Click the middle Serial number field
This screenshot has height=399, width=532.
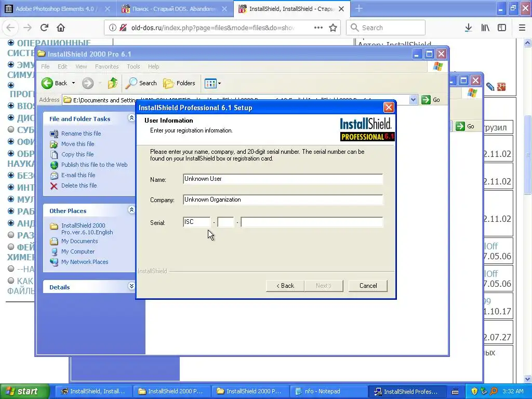[225, 222]
